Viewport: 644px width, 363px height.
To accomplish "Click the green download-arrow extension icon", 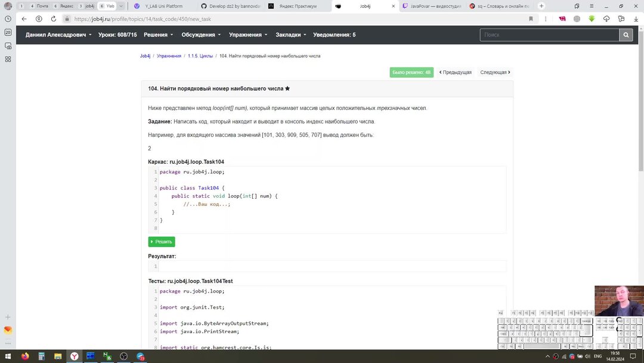I will [592, 19].
